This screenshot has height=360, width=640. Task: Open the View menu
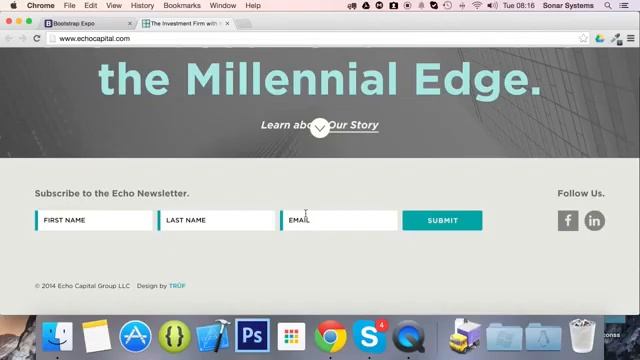[114, 6]
